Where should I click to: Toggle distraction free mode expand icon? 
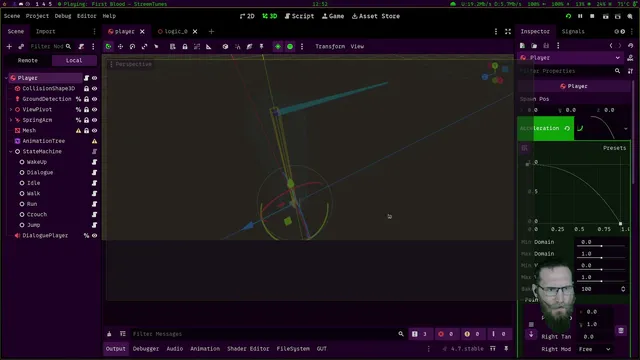508,31
